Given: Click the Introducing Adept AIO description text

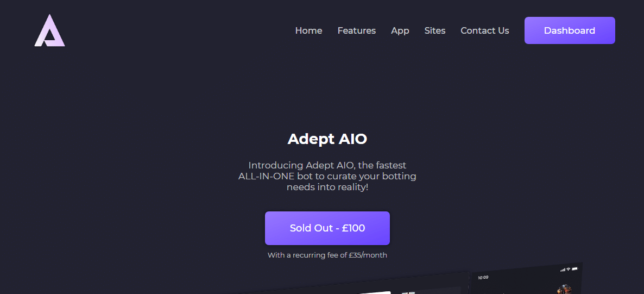Looking at the screenshot, I should (327, 176).
